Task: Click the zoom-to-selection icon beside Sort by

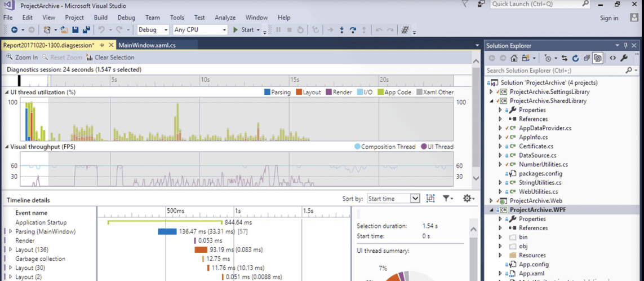Action: 430,198
